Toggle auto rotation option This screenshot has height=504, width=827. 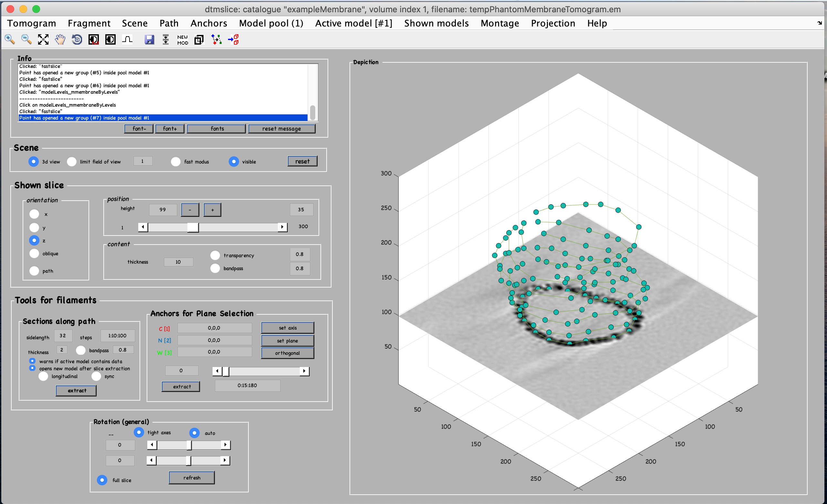(x=194, y=433)
